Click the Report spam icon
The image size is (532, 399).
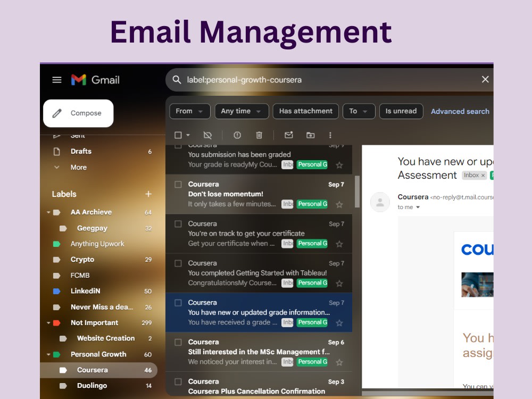coord(237,135)
